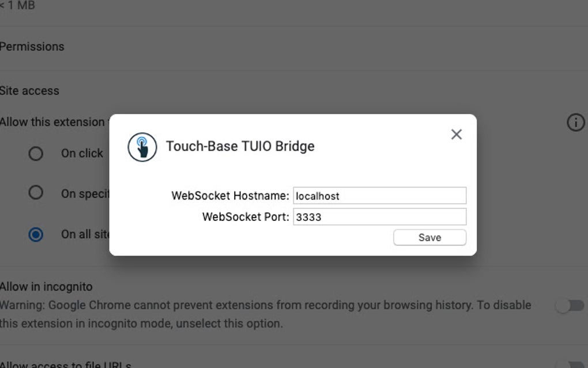The image size is (588, 368).
Task: Click the Touch-Base TUIO Bridge title text
Action: click(x=240, y=146)
